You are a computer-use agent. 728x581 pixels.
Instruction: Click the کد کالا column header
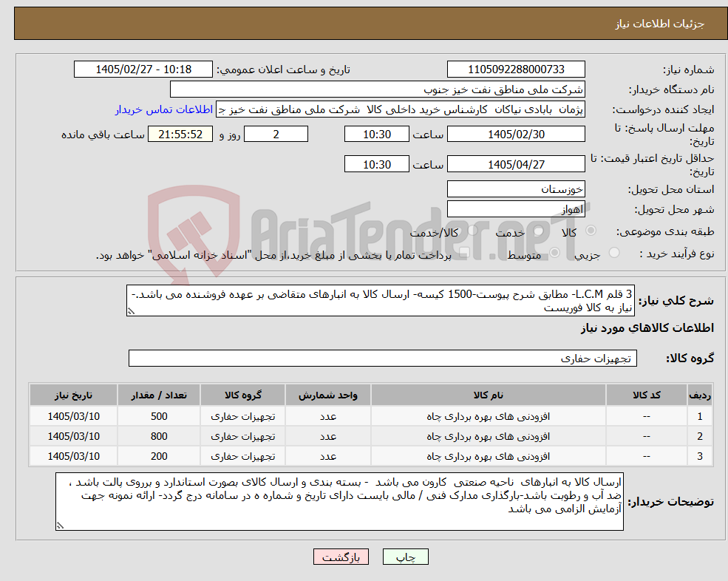(x=646, y=395)
